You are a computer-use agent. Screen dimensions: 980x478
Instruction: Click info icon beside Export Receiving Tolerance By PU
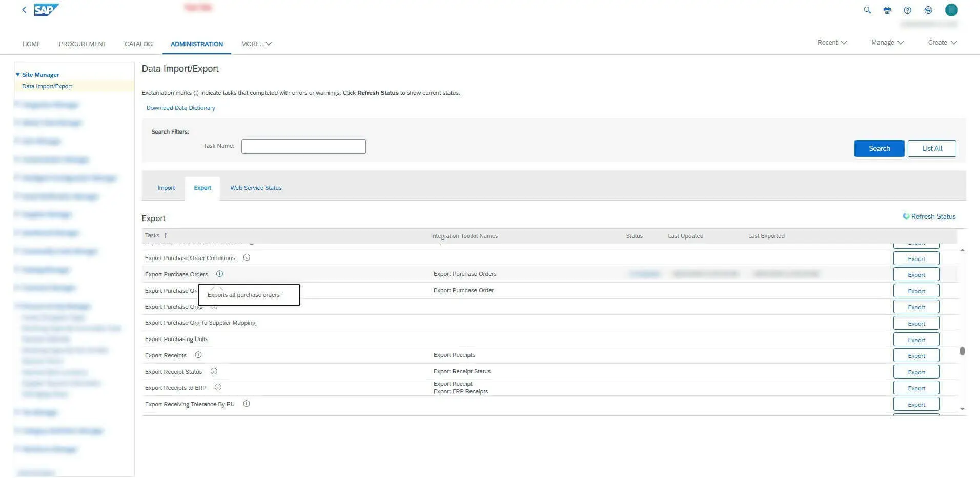pos(247,404)
